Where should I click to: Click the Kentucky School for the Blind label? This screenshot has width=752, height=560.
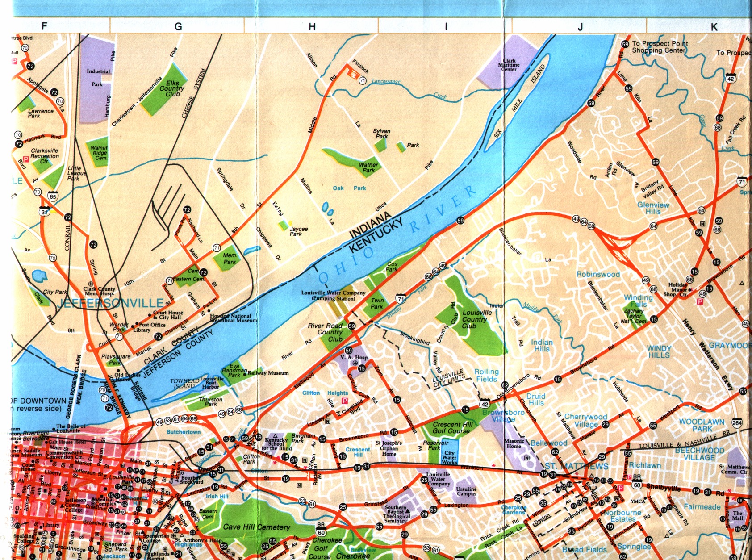coord(276,444)
